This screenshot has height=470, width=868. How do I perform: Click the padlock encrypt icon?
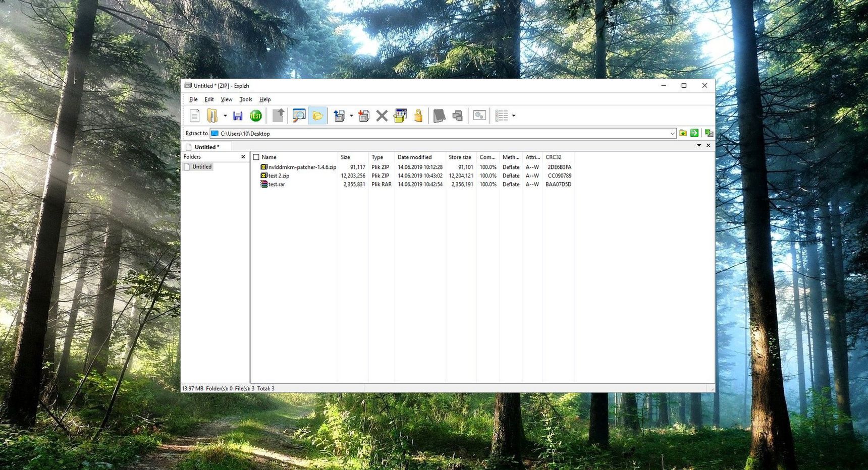[x=418, y=116]
